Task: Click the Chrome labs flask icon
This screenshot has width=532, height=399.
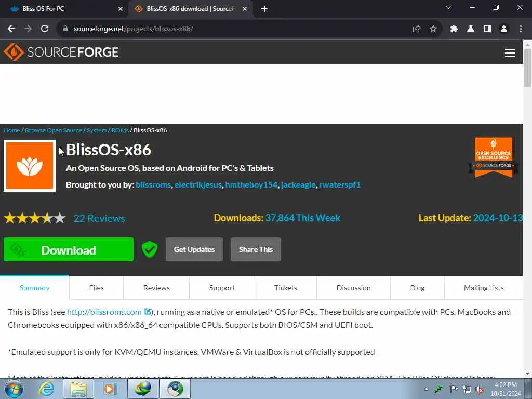Action: [x=471, y=29]
